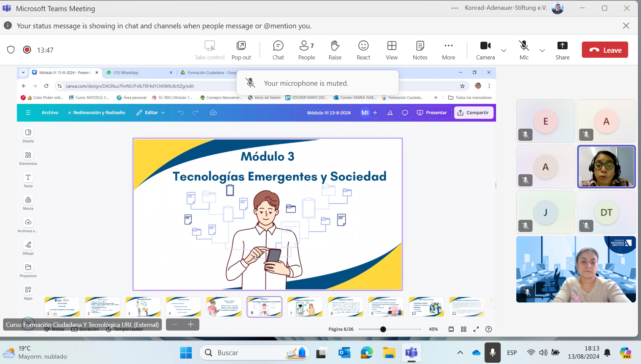Viewport: 641px width, 364px height.
Task: Open meeting Notes
Action: pyautogui.click(x=420, y=50)
